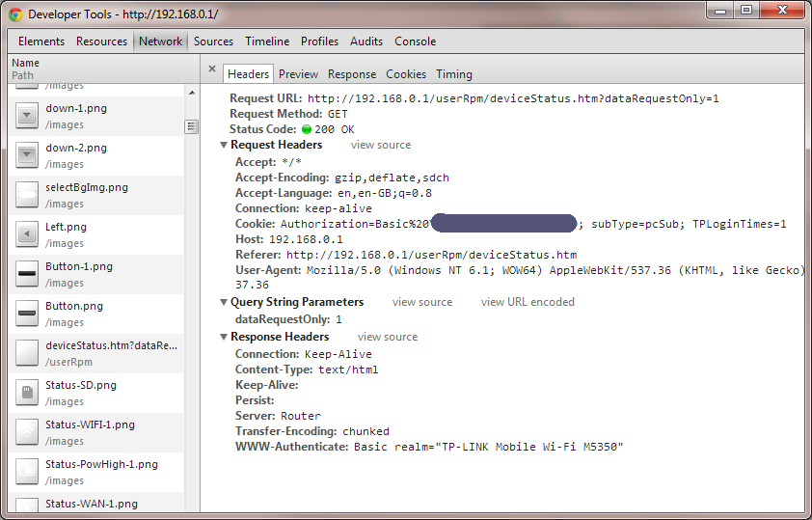
Task: Click the Button-1.png thumbnail icon
Action: pyautogui.click(x=27, y=274)
